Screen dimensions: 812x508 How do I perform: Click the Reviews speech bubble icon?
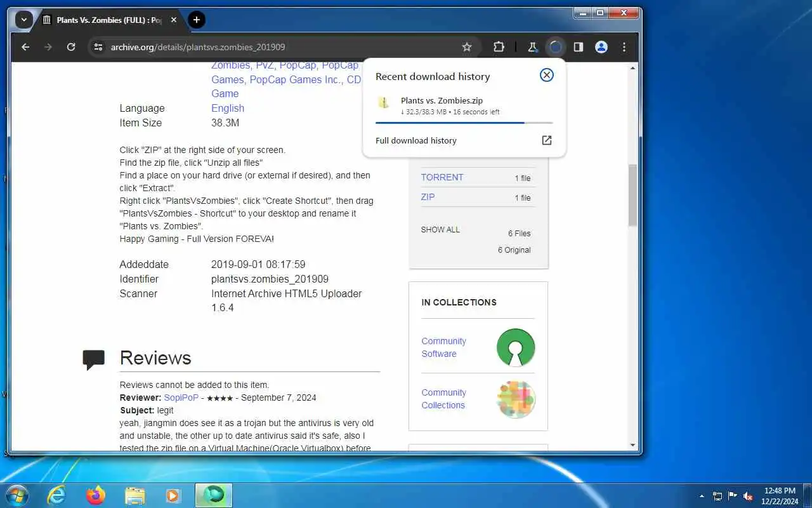pyautogui.click(x=94, y=359)
